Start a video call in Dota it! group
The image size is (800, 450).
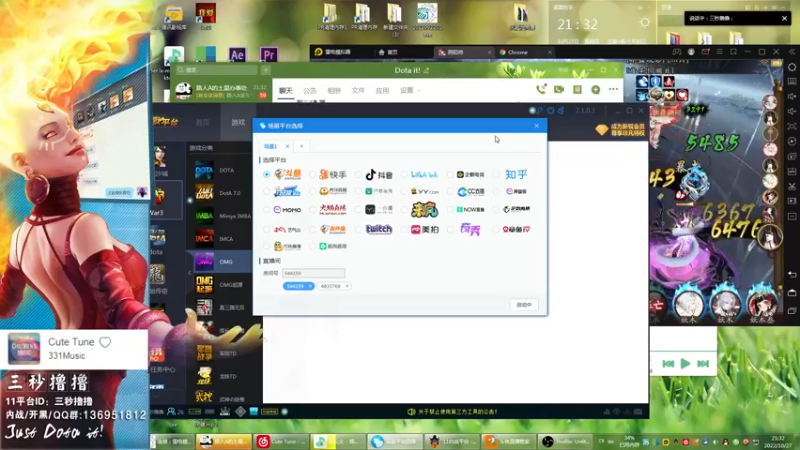click(559, 89)
